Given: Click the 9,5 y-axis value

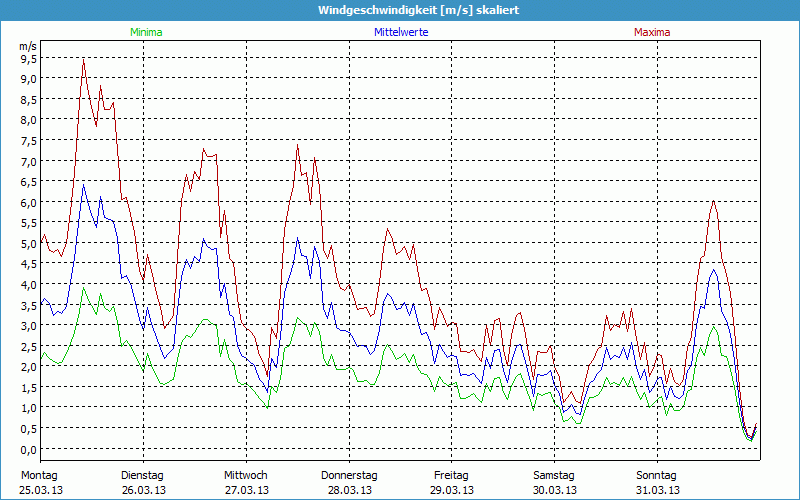Looking at the screenshot, I should coord(29,59).
